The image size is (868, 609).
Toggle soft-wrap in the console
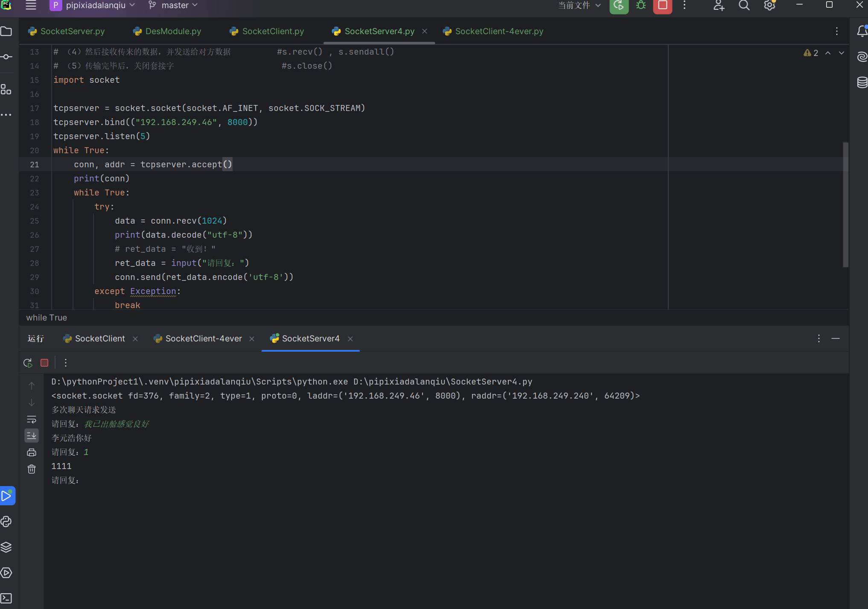(x=32, y=419)
